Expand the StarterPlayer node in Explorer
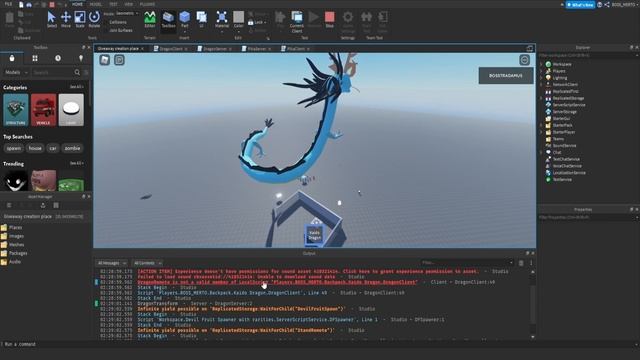 [x=541, y=132]
